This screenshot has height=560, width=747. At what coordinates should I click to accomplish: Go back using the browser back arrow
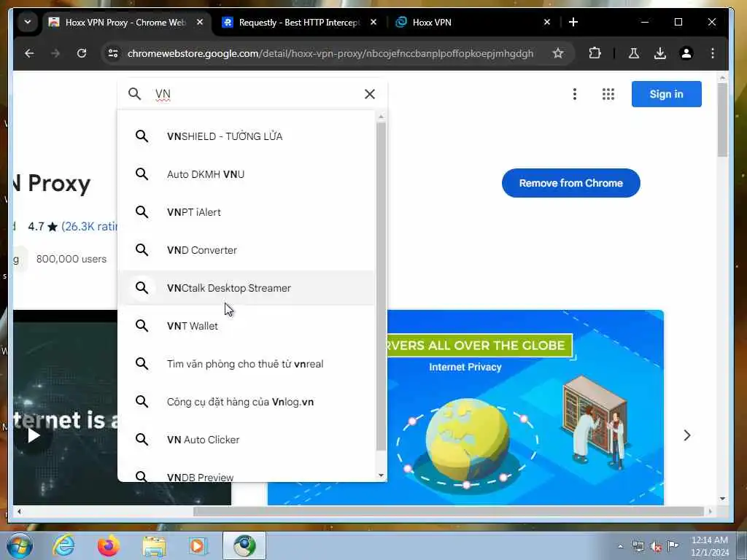[x=29, y=53]
